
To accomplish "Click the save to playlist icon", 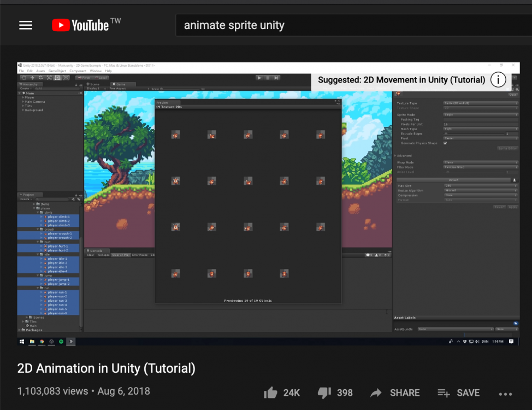I will point(444,393).
